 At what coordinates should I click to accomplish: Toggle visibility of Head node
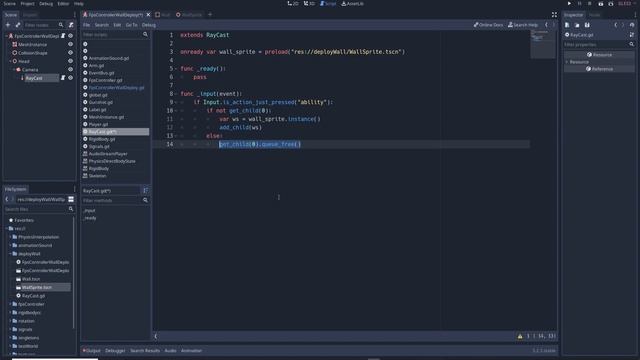(70, 61)
